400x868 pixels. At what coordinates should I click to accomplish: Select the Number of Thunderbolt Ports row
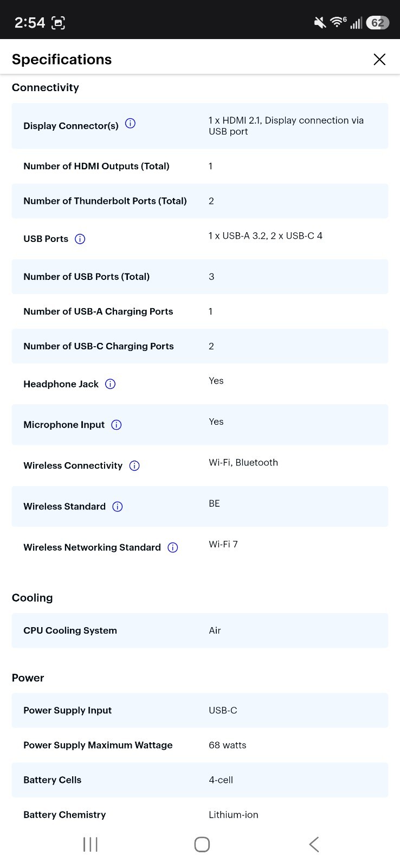click(x=200, y=201)
